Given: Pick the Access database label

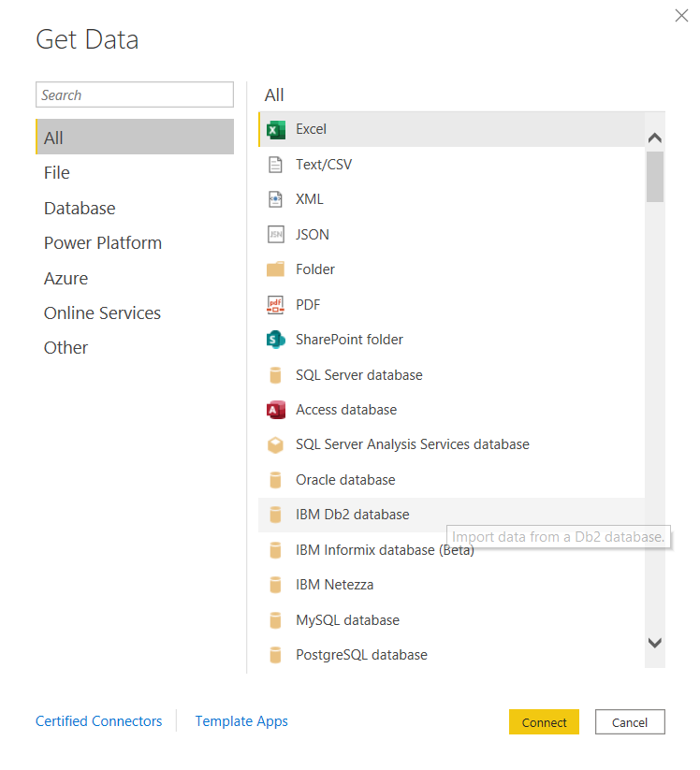Looking at the screenshot, I should [346, 410].
